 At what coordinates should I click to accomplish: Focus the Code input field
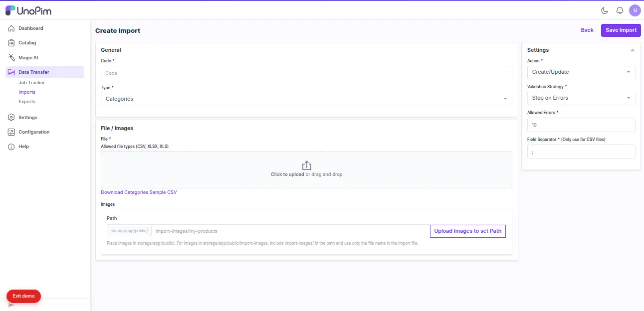(306, 73)
